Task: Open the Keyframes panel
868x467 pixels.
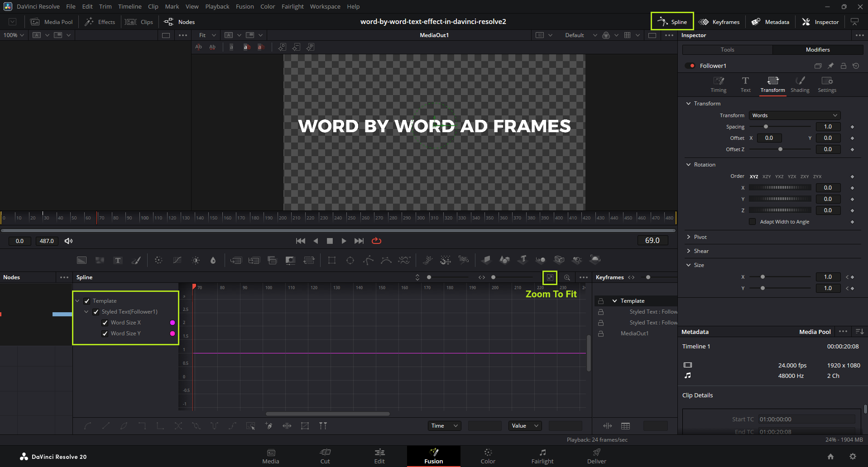Action: pos(719,22)
